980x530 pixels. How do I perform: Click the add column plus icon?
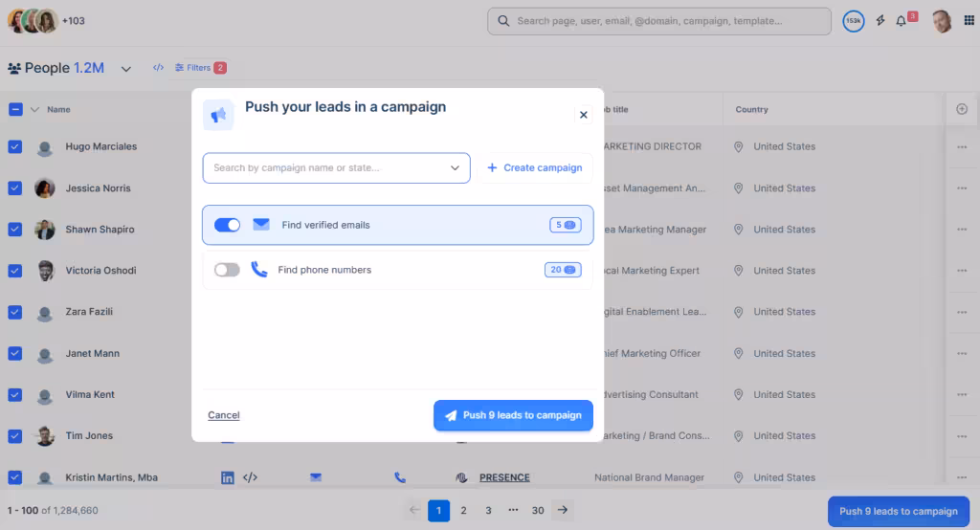point(962,109)
